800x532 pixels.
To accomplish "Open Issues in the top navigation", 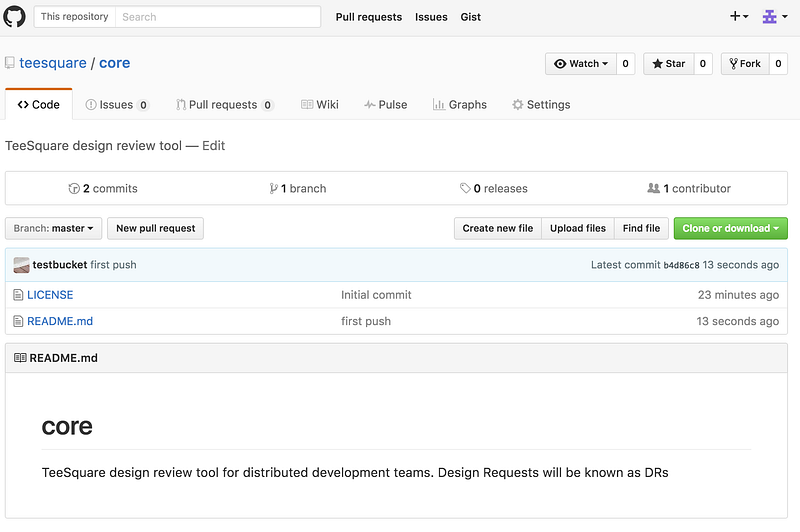I will [x=431, y=17].
